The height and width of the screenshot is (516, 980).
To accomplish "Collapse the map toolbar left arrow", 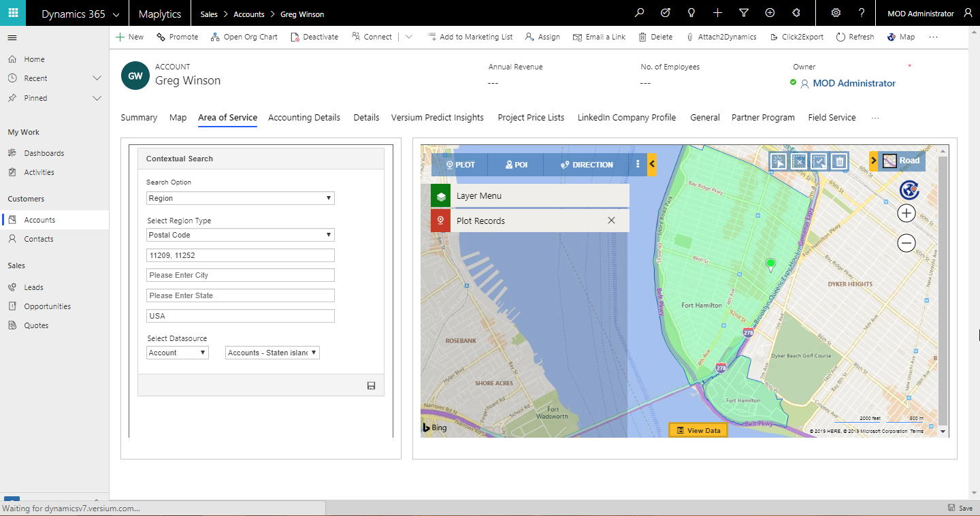I will [652, 165].
